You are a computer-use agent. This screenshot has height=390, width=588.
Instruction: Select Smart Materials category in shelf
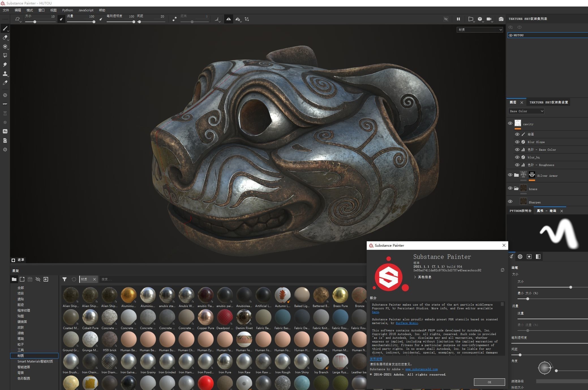(35, 361)
